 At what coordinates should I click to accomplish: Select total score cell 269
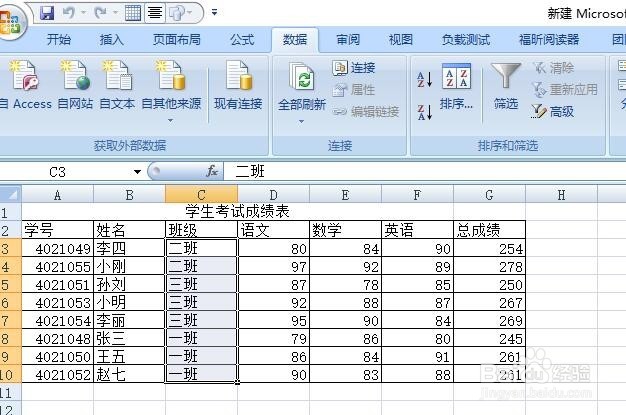click(489, 320)
